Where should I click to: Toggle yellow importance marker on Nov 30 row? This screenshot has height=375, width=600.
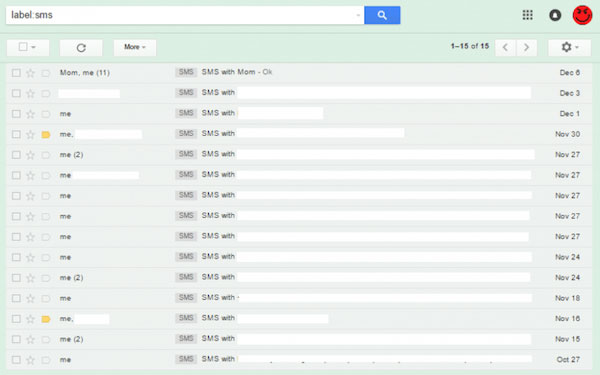click(x=46, y=134)
